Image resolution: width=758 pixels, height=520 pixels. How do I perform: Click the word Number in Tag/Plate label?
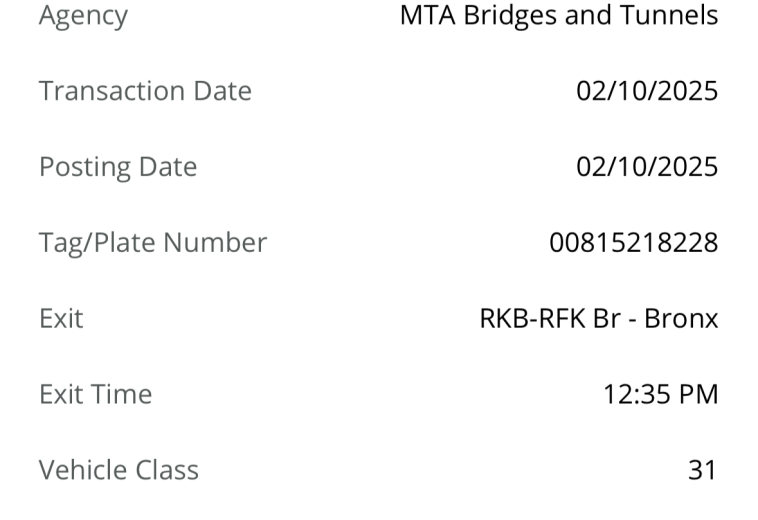pos(215,243)
